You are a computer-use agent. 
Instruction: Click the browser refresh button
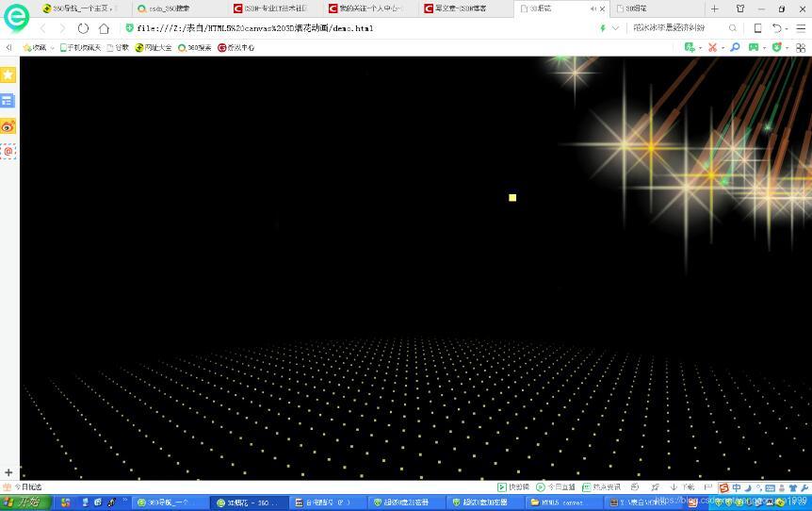click(x=83, y=28)
